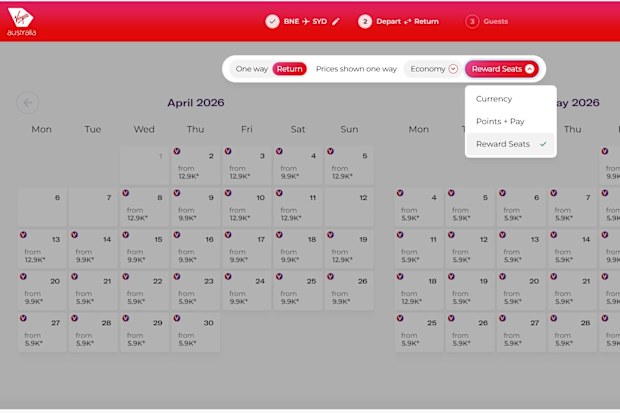Click reward badge on April 22

(x=126, y=277)
